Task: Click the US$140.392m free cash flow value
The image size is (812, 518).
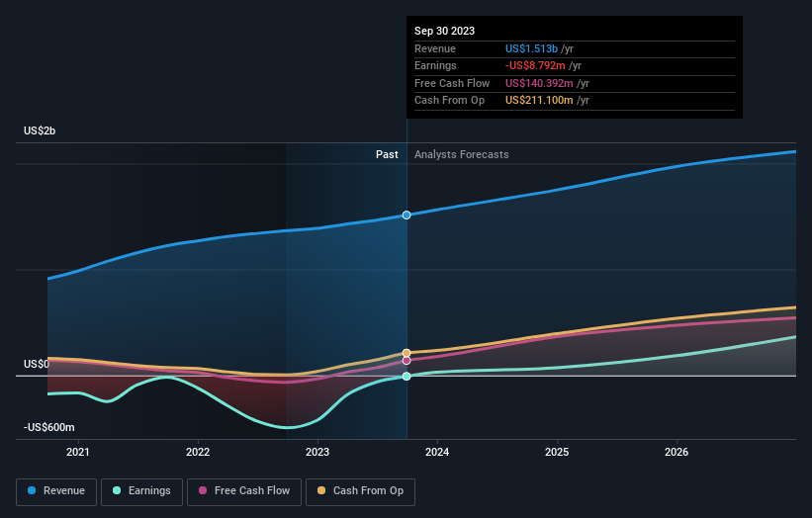Action: tap(539, 83)
